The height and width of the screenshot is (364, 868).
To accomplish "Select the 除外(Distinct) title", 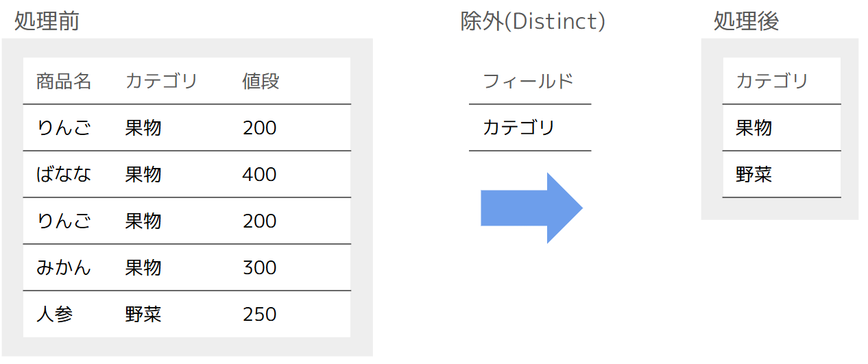I will point(533,21).
